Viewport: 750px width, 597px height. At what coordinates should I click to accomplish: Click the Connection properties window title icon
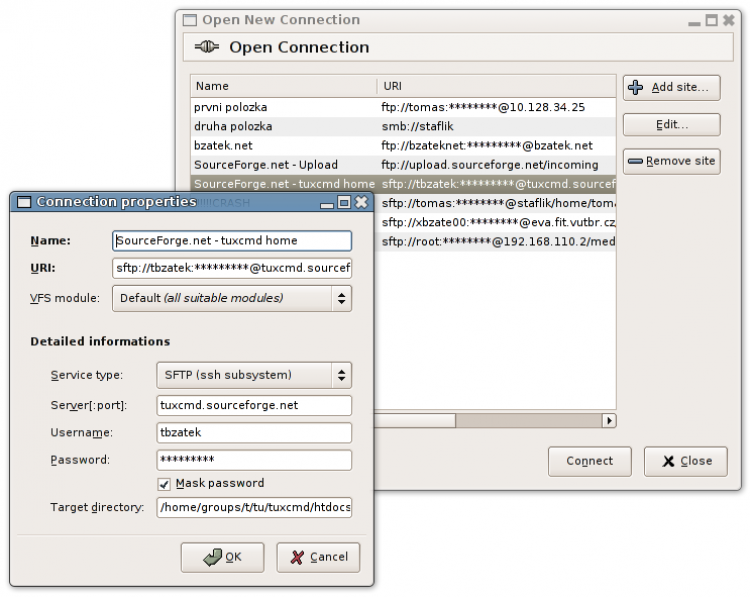(x=24, y=202)
